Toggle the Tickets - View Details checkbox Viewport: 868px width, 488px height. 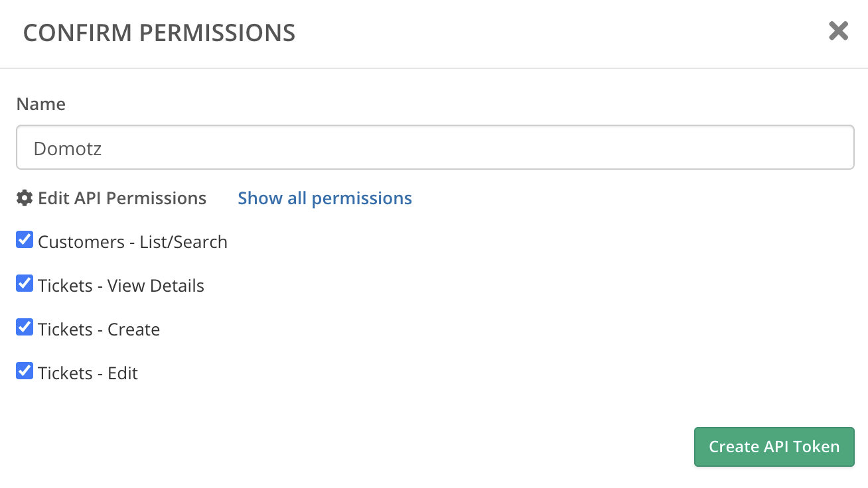25,284
